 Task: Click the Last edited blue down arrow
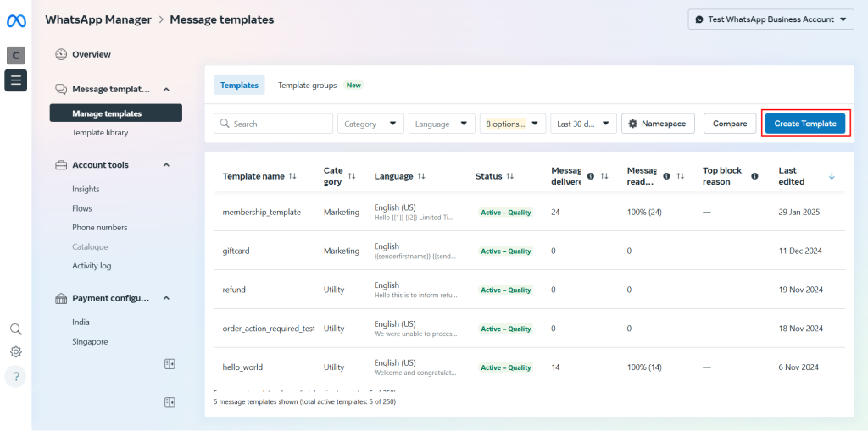[832, 176]
